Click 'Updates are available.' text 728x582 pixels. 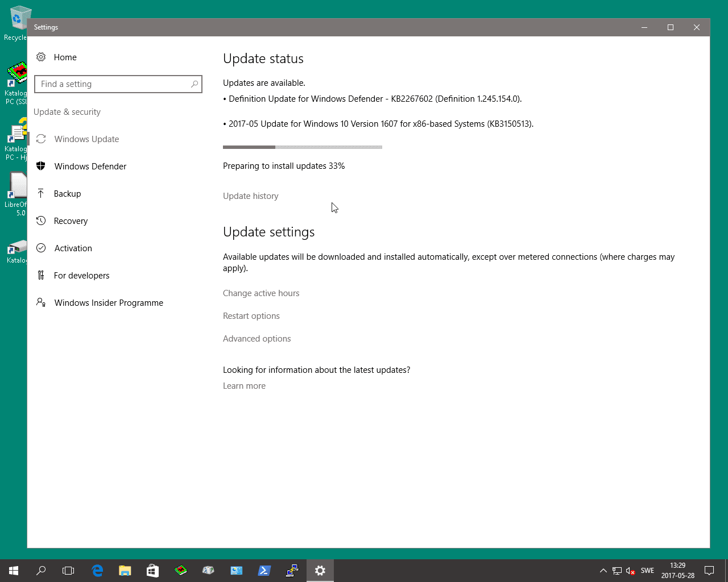(x=264, y=83)
